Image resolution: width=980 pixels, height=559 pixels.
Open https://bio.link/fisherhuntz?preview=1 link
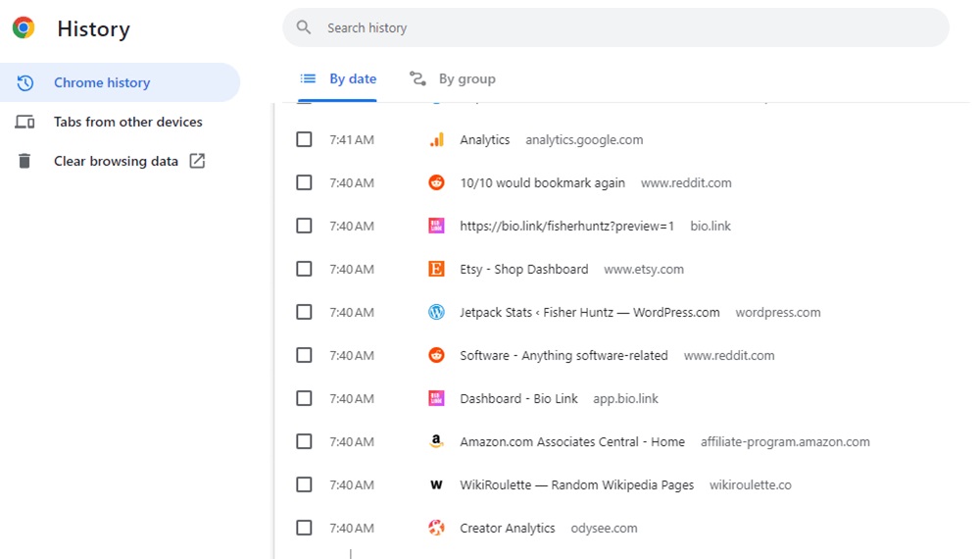click(566, 227)
